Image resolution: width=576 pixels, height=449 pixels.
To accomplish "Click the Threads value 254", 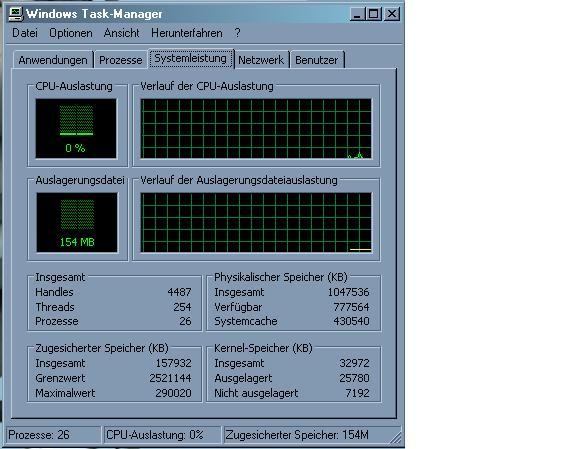I will pos(182,307).
